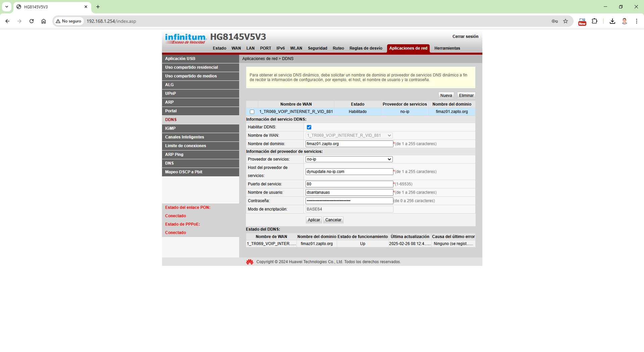Click inside the Contraseña field

pos(349,200)
